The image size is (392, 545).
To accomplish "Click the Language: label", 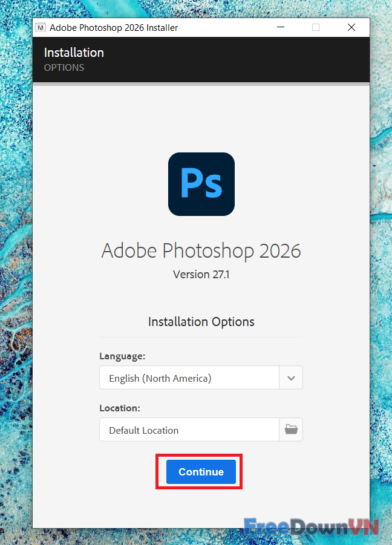I will [x=122, y=356].
